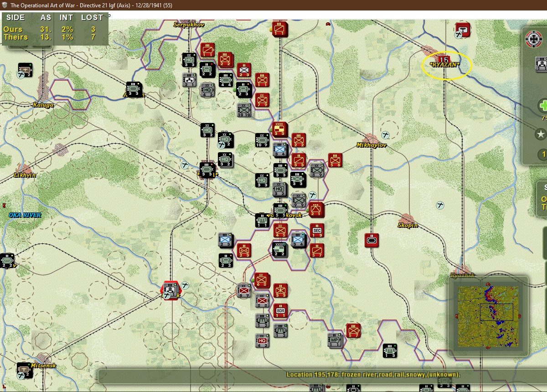This screenshot has width=547, height=392.
Task: Select the gray 2-1 T motorized counter
Action: (x=190, y=80)
